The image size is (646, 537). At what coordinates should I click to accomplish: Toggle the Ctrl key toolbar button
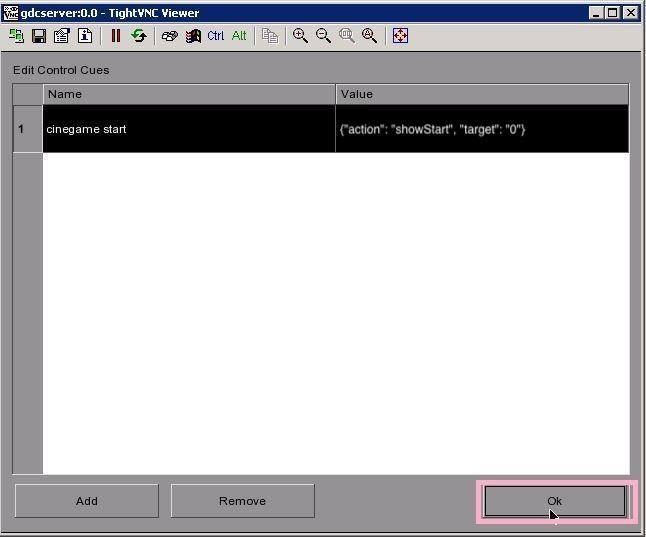tap(215, 36)
